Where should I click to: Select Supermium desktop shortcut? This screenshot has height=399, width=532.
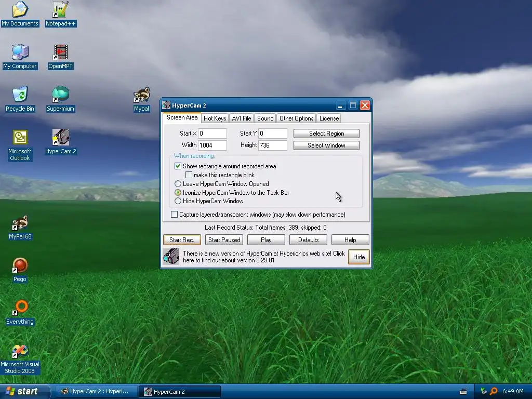point(60,99)
